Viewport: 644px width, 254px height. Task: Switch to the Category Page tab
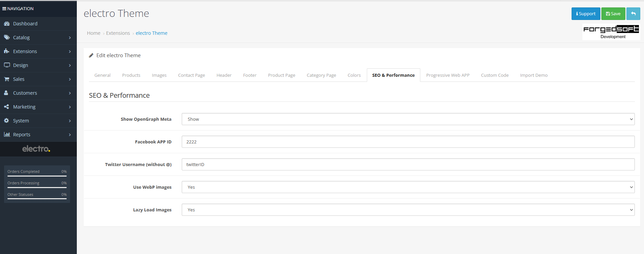[x=321, y=75]
